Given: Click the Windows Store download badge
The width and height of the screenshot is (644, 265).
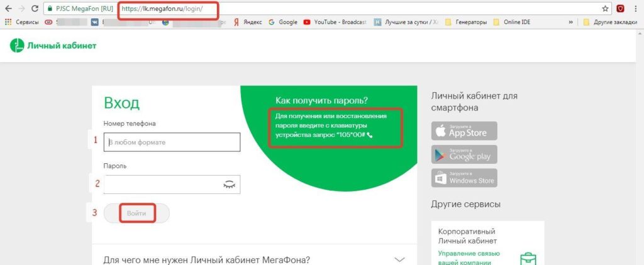Looking at the screenshot, I should click(464, 178).
